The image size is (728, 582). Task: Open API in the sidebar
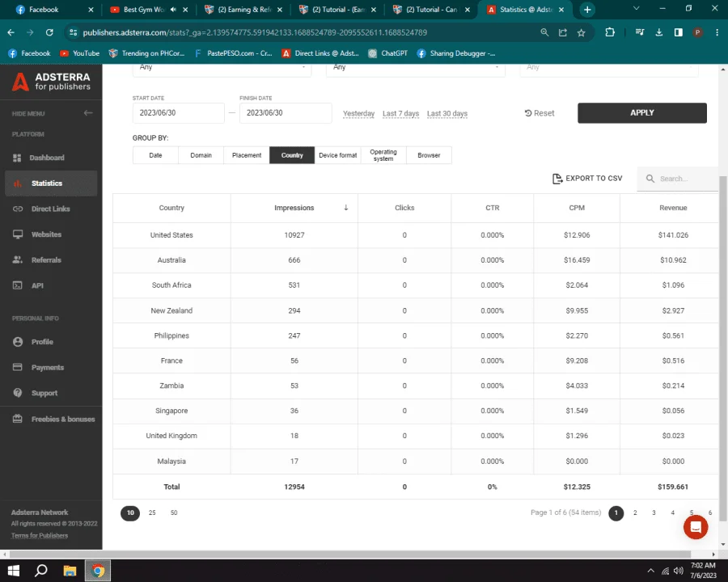37,285
